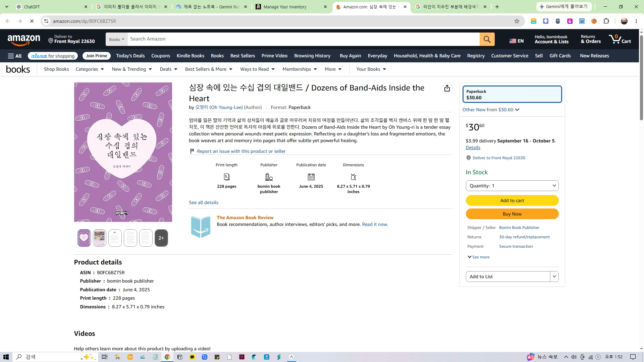Click the Publication date calendar icon
The width and height of the screenshot is (644, 362).
311,177
